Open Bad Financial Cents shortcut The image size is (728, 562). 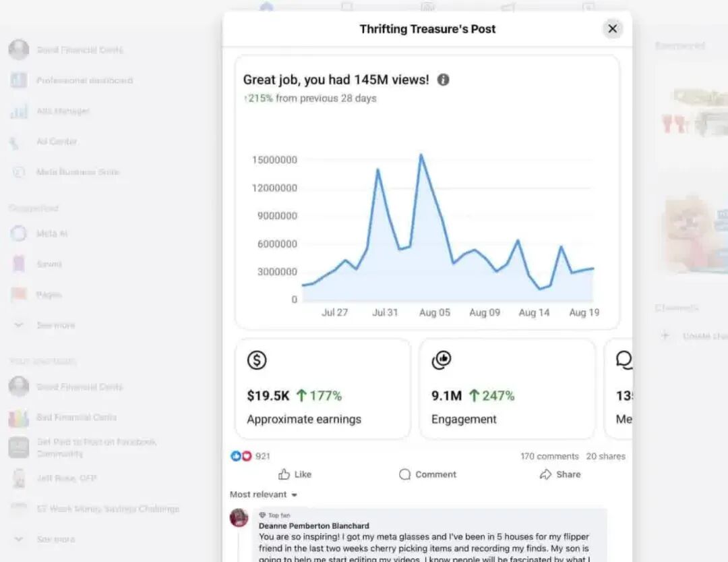77,418
